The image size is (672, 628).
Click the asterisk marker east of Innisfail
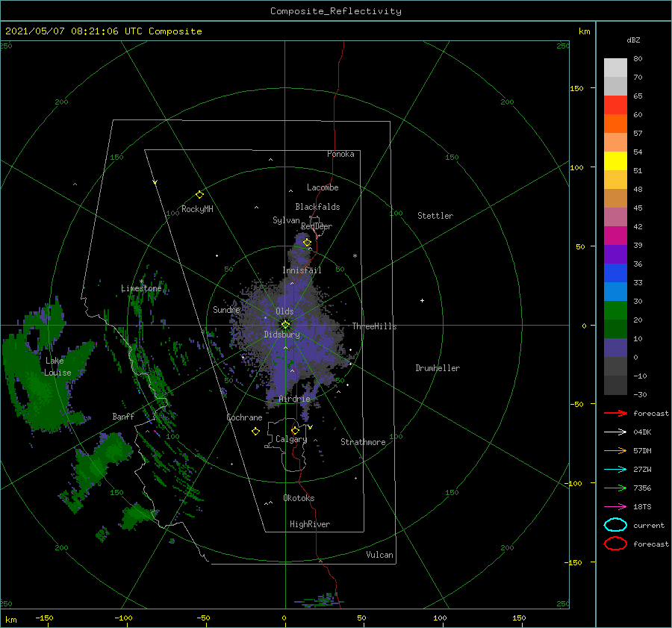pyautogui.click(x=355, y=256)
